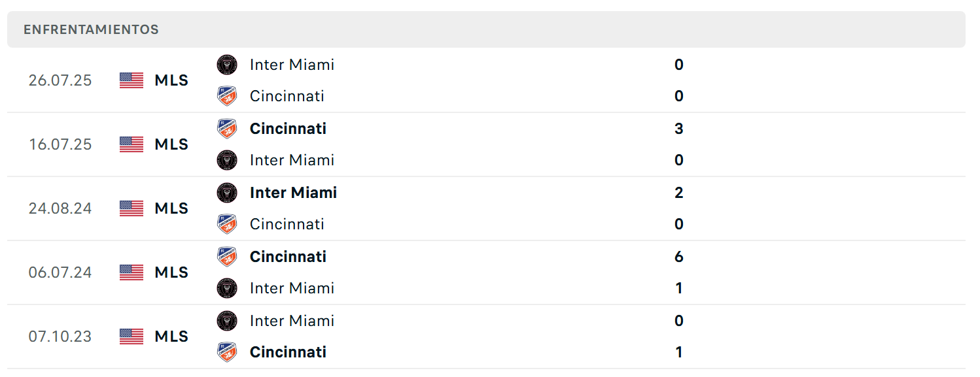This screenshot has height=377, width=980.
Task: Click Cincinnati crest in 26.07.25 match
Action: [227, 96]
